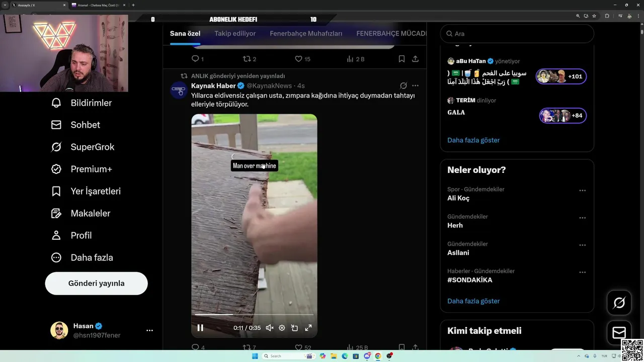Click the Ara search field
644x362 pixels.
(x=517, y=34)
